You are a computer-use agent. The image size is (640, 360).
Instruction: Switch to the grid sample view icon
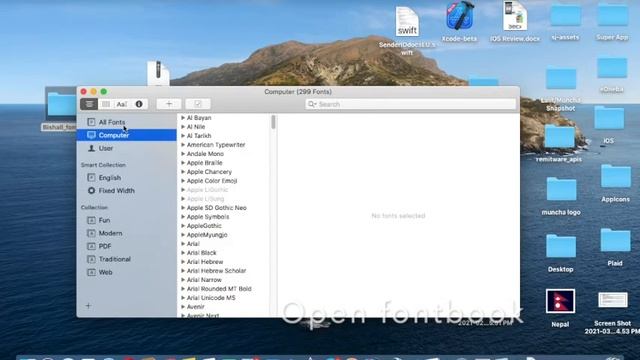point(106,104)
